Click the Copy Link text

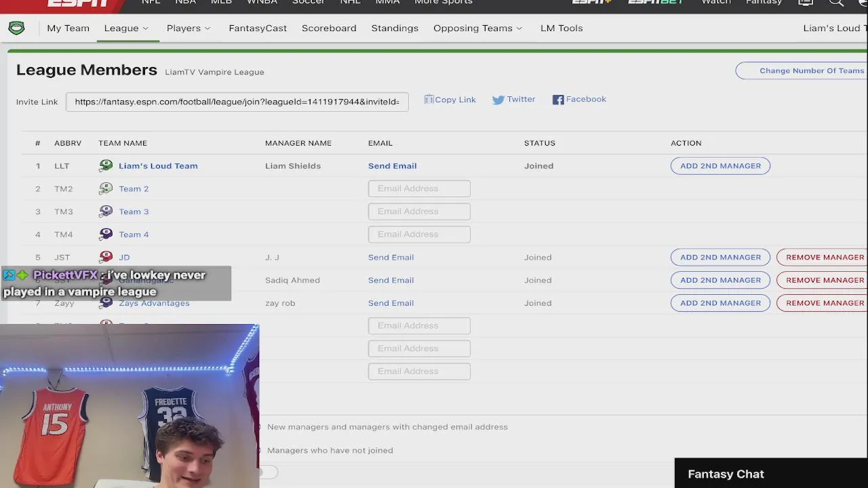coord(455,99)
